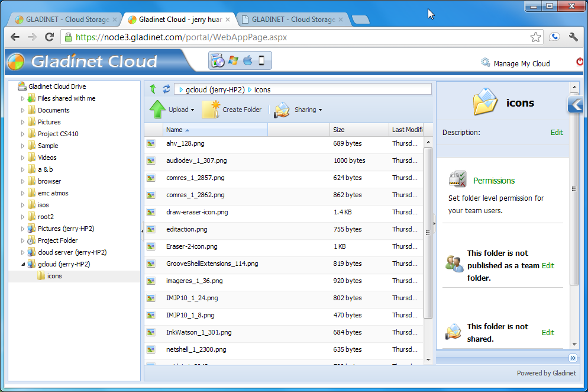Switch to the last GLADINET - Cloud Storage tab
Viewport: 588px width, 392px height.
tap(293, 20)
